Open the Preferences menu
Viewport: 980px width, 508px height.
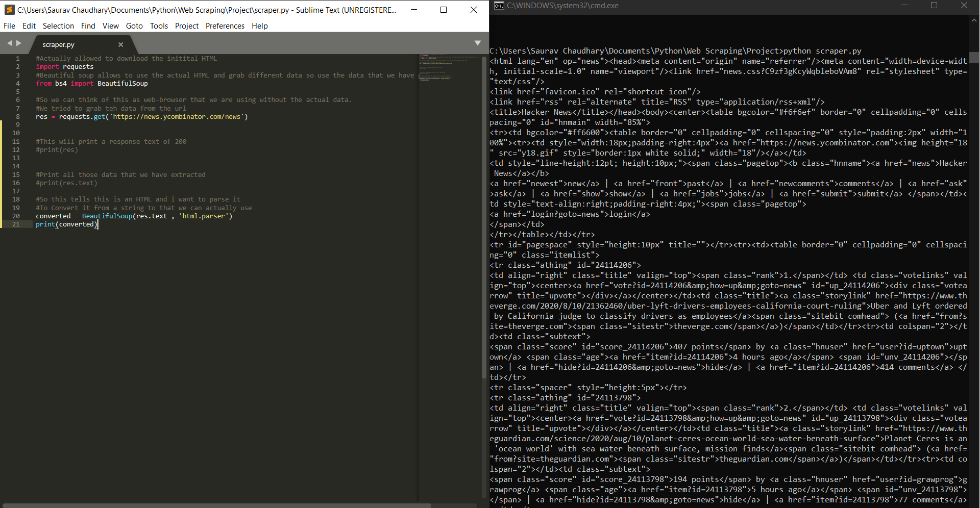225,26
